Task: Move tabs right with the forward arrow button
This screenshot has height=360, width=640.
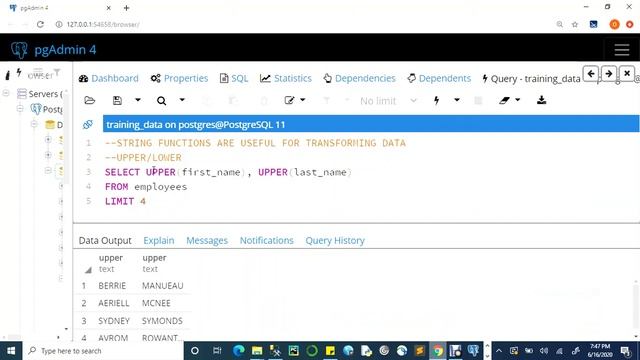Action: 609,74
